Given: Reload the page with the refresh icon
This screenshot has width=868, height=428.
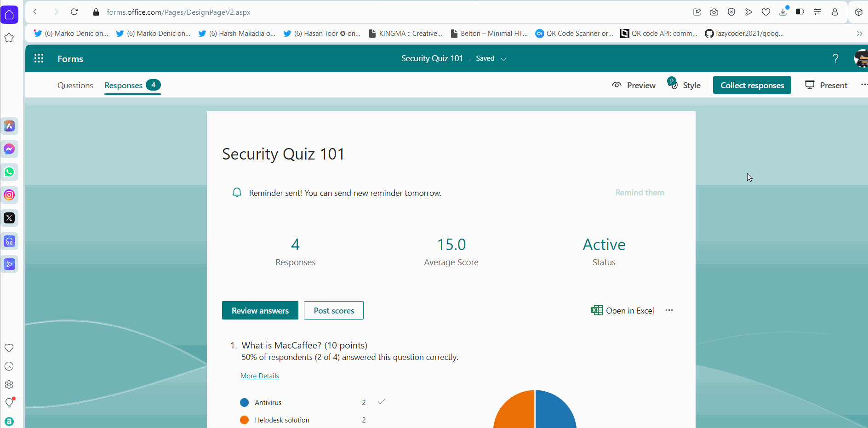Looking at the screenshot, I should pos(74,12).
